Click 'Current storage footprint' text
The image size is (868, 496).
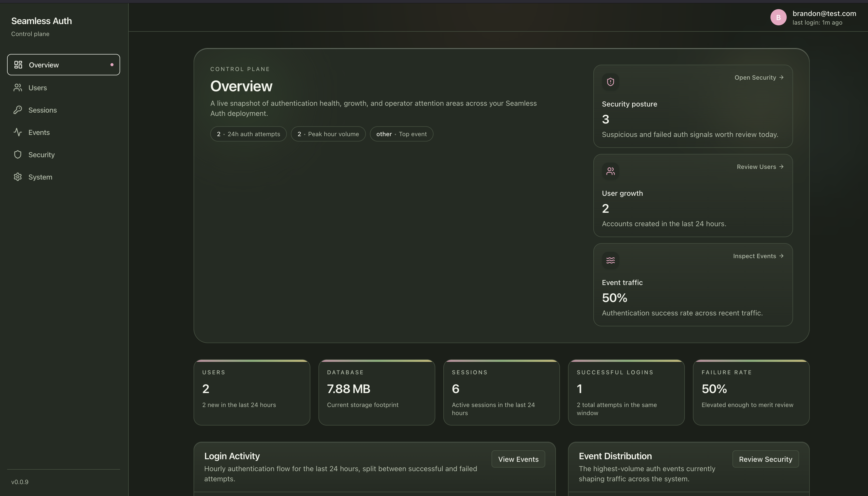click(363, 405)
